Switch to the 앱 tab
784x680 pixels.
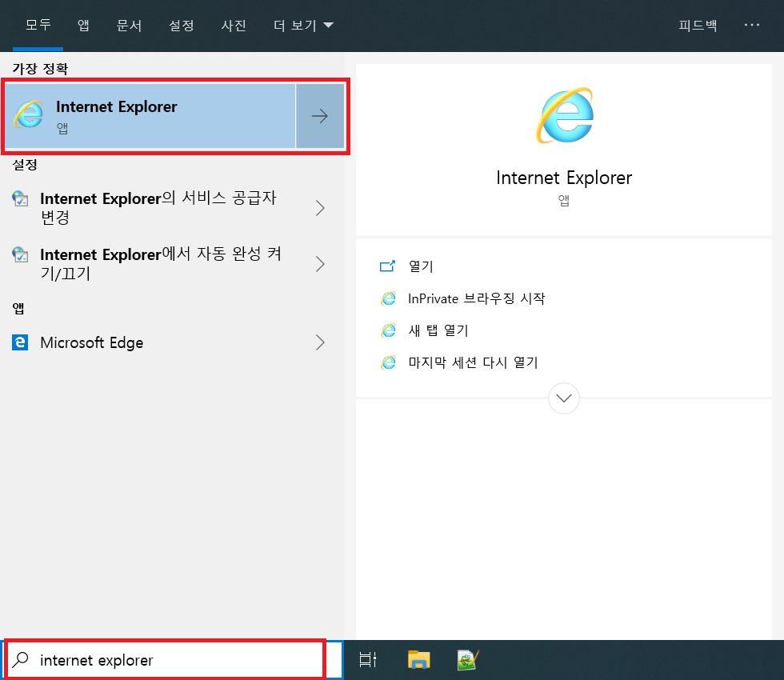click(83, 25)
